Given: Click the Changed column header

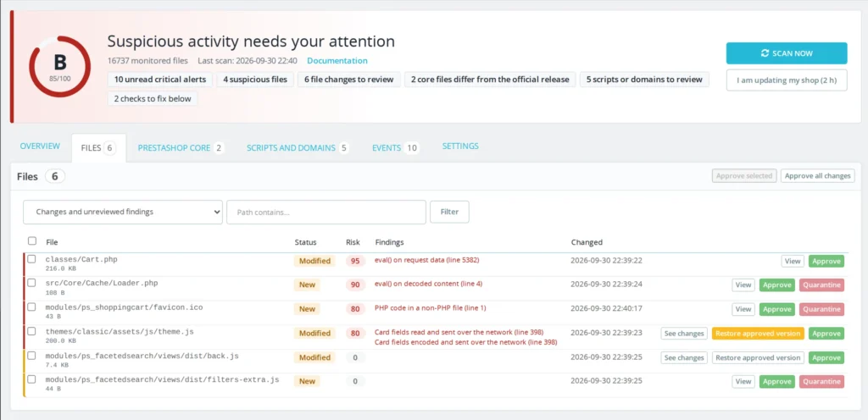Looking at the screenshot, I should coord(587,242).
